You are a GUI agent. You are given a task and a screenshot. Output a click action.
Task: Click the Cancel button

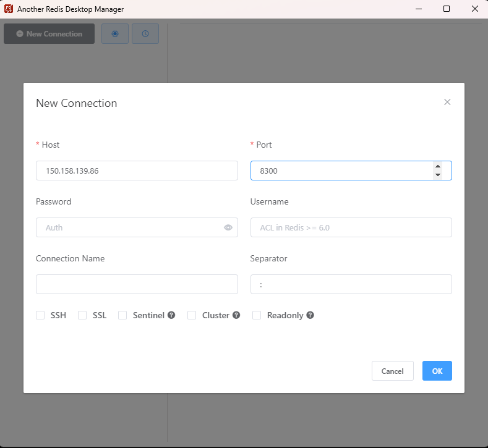pos(393,371)
